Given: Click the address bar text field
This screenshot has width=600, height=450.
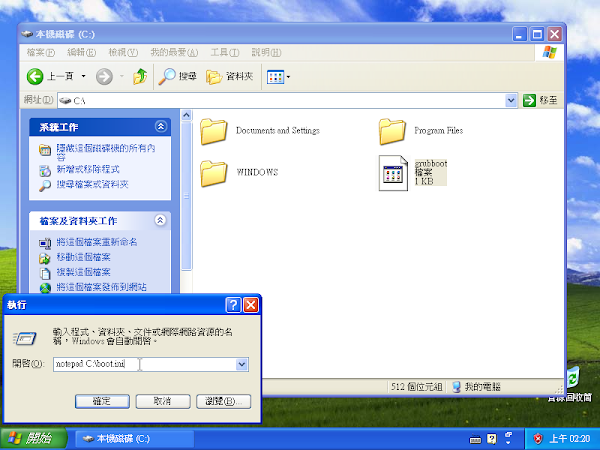Looking at the screenshot, I should [x=281, y=101].
